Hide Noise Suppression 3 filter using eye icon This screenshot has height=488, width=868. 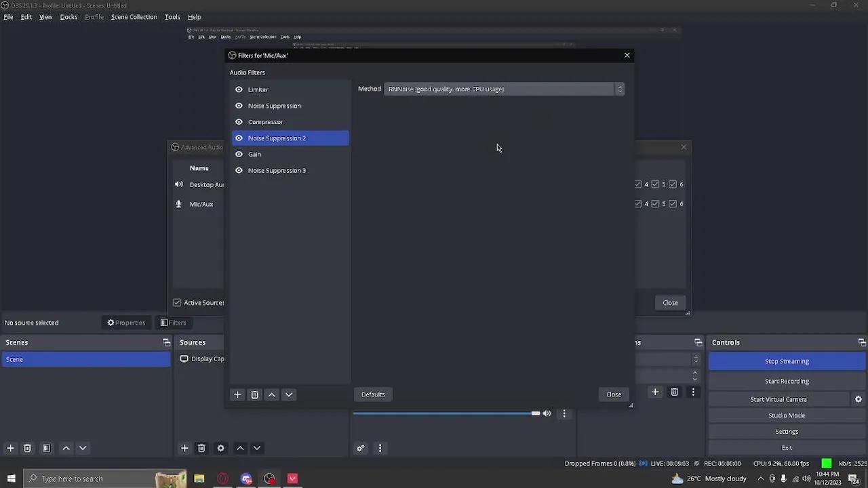click(239, 171)
